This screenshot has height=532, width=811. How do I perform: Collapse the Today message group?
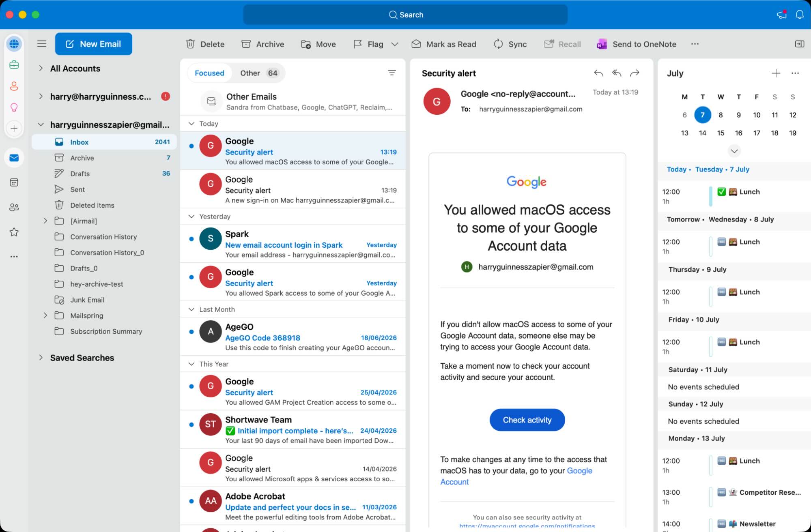pyautogui.click(x=191, y=124)
